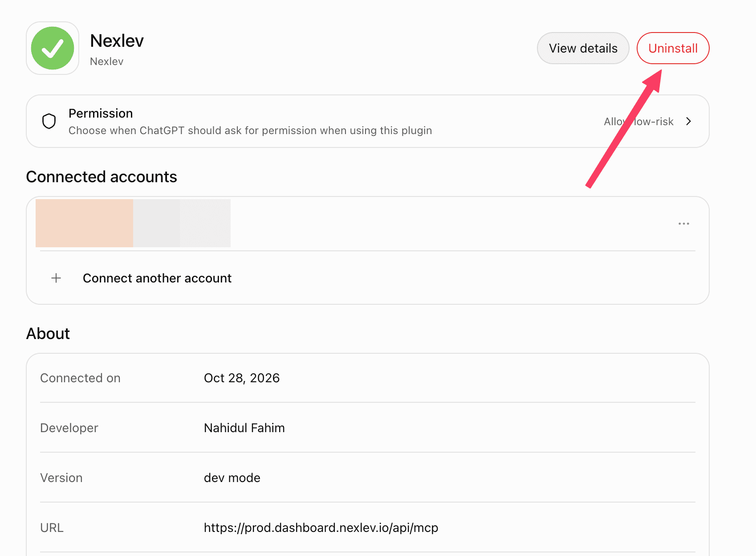Viewport: 756px width, 556px height.
Task: Click the version value dev mode
Action: tap(232, 478)
